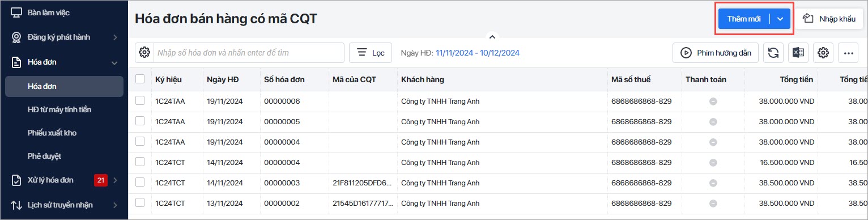Expand Đăng ký phát hành submenu chevron
Screen dimensions: 868x220
pyautogui.click(x=115, y=37)
